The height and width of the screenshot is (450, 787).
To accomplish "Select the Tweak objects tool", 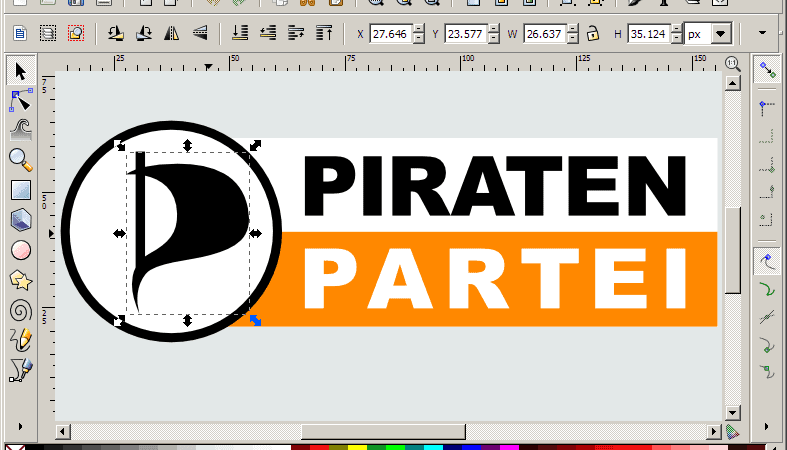I will click(21, 130).
